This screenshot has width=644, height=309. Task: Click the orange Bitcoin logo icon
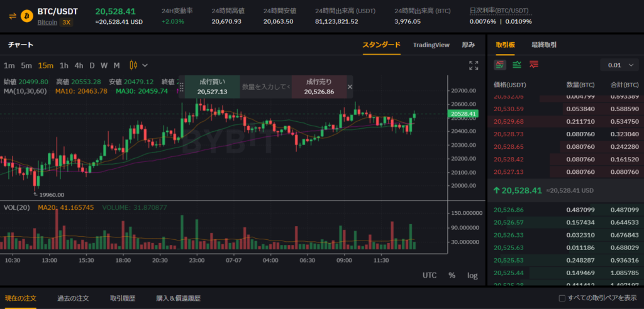pyautogui.click(x=26, y=16)
